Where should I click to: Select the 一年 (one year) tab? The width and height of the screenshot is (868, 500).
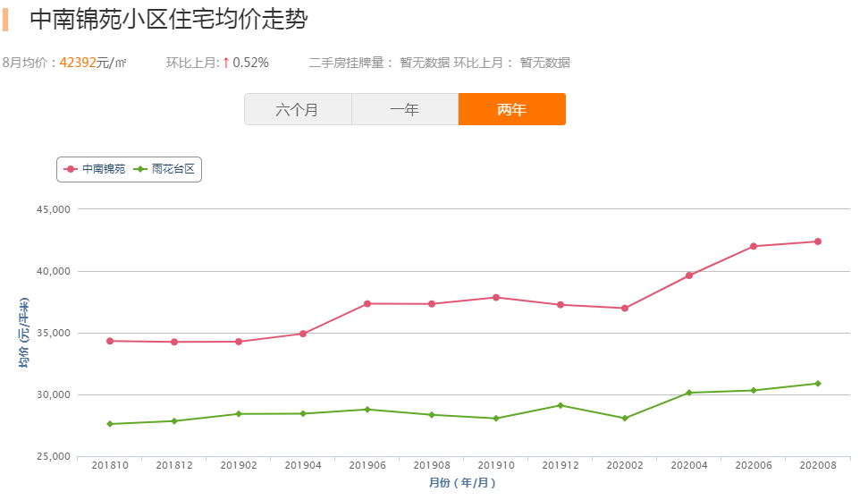tap(404, 110)
